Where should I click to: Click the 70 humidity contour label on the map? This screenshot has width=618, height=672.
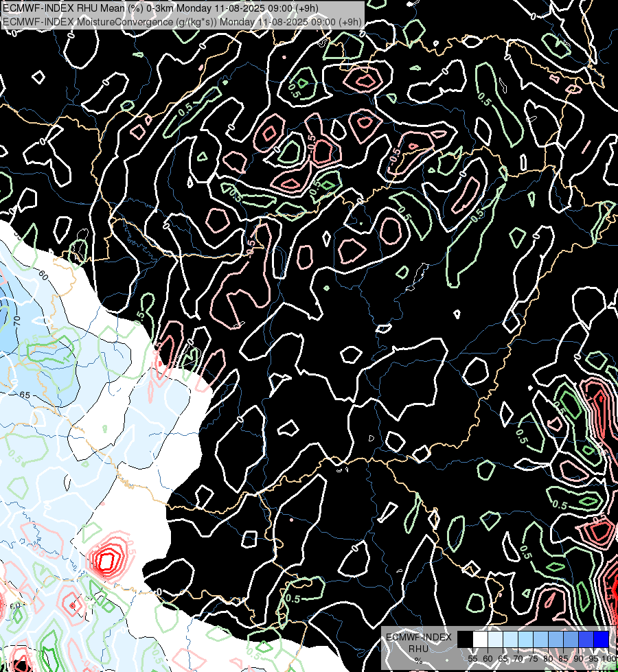tap(16, 321)
